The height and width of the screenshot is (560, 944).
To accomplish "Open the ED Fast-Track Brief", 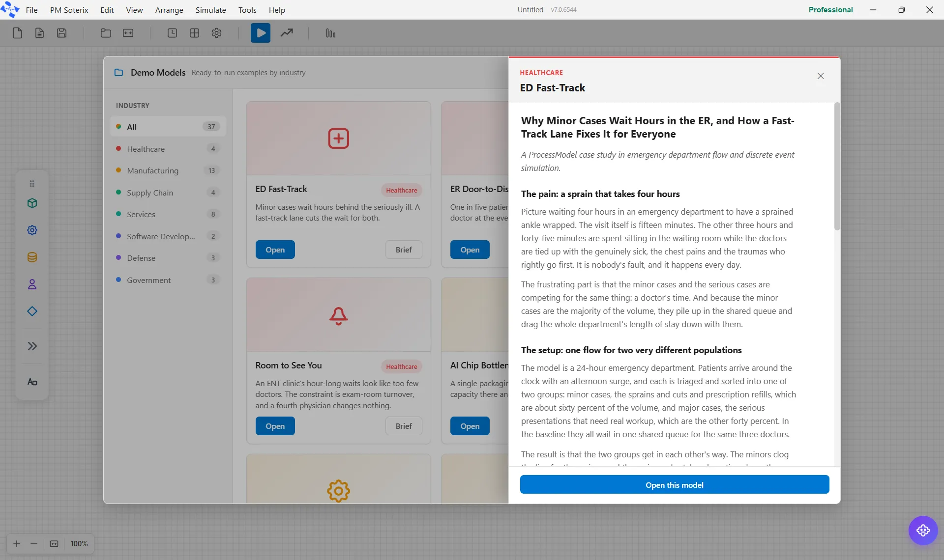I will pyautogui.click(x=404, y=250).
